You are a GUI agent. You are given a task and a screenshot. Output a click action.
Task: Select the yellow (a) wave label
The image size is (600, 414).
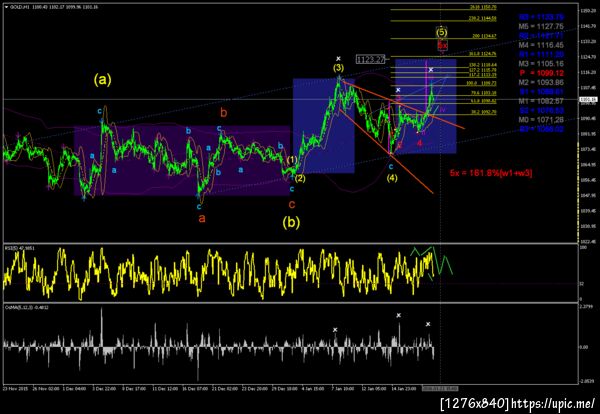[x=103, y=80]
